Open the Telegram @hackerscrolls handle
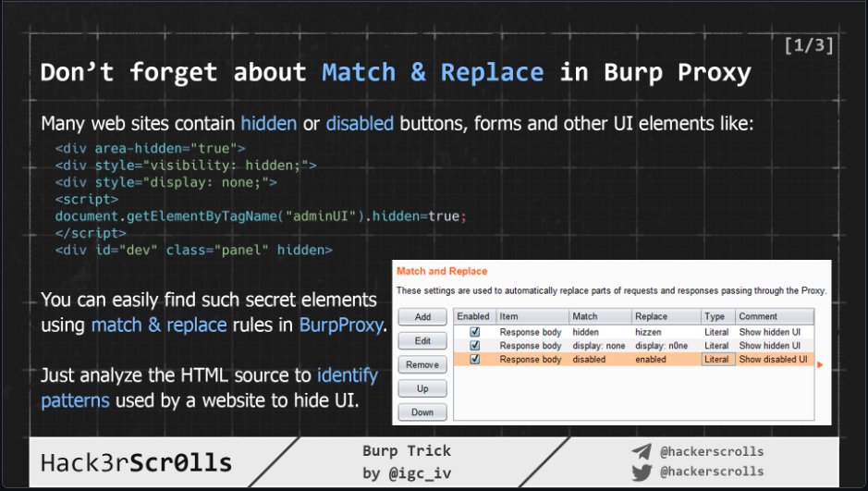Screen dimensions: 868x491 (712, 451)
